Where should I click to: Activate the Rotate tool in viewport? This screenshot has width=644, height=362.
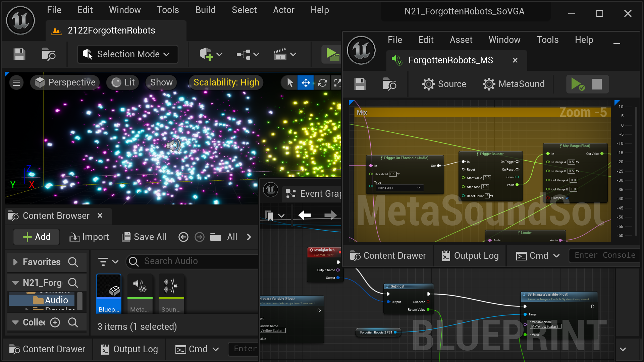coord(323,83)
